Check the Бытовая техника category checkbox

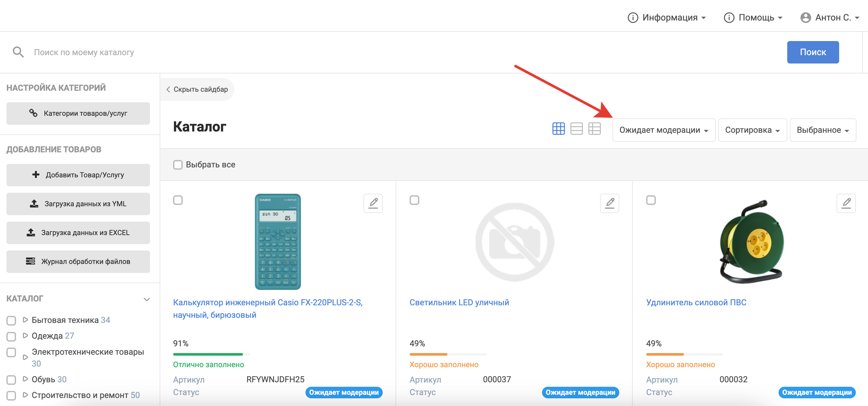pyautogui.click(x=12, y=320)
